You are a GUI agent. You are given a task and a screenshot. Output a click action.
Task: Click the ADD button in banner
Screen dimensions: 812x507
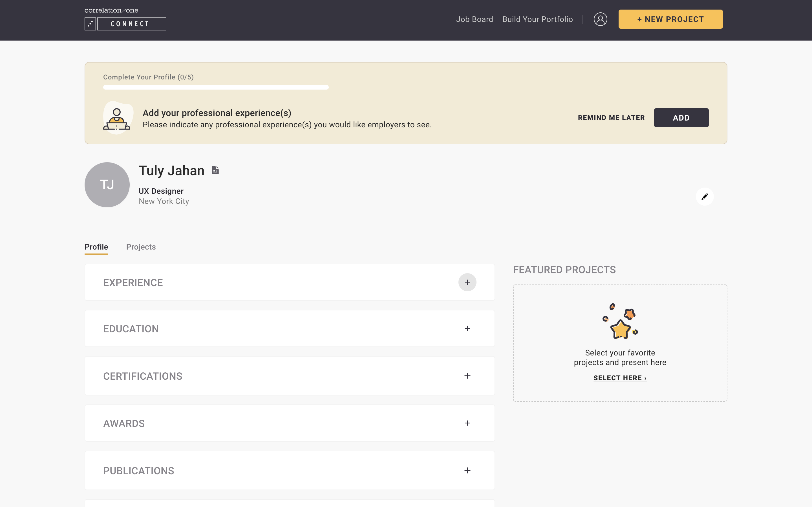pyautogui.click(x=681, y=118)
